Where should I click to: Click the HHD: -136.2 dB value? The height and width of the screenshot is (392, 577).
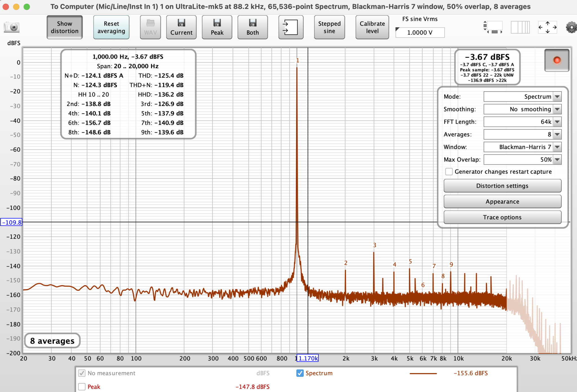pos(161,94)
